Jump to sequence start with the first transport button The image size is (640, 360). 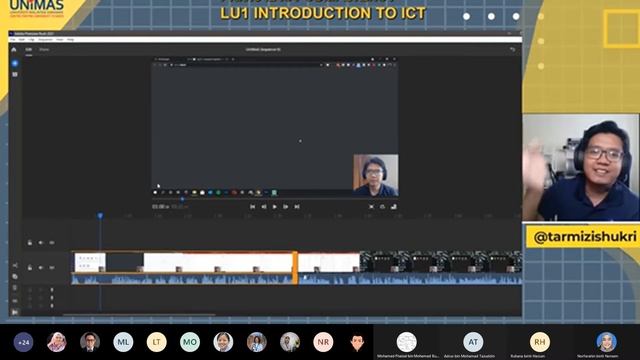click(x=253, y=207)
